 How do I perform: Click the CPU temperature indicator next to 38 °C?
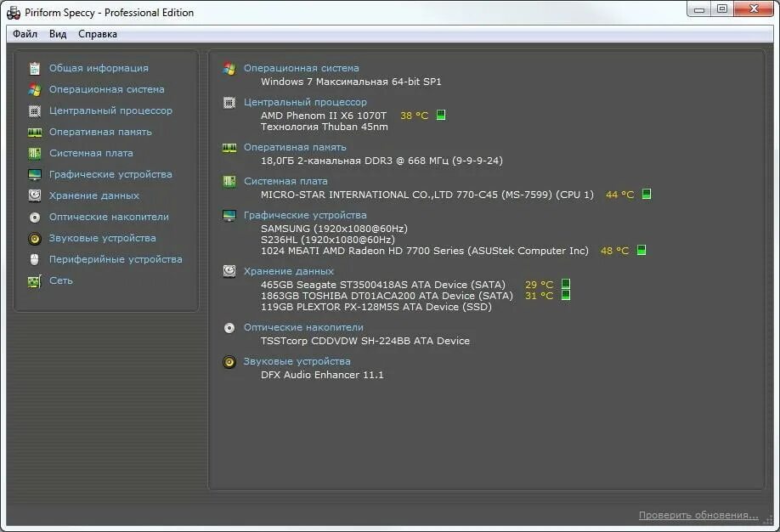(441, 115)
